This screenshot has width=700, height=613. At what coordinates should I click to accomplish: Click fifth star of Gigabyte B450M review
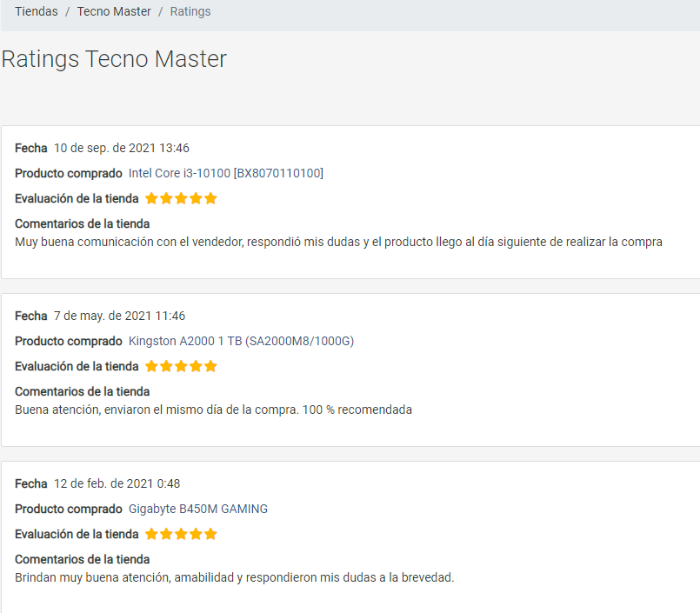[x=210, y=534]
